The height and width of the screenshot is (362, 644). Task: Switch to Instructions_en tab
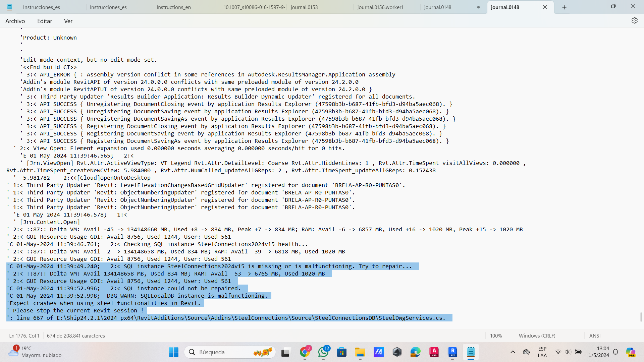tap(173, 7)
